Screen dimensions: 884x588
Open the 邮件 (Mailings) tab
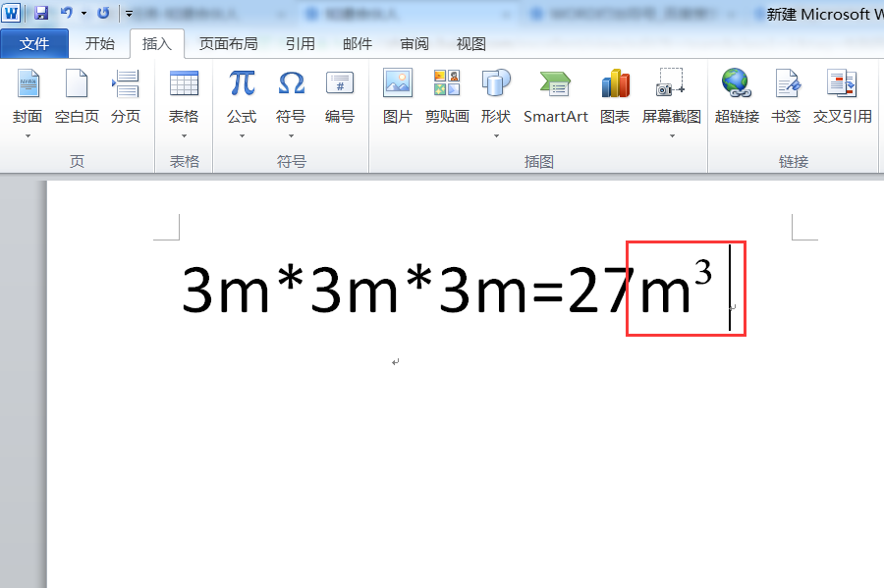click(358, 44)
